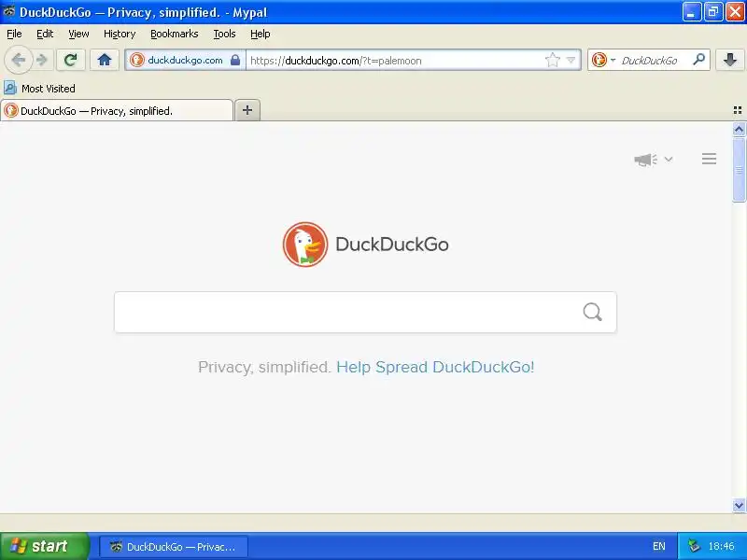
Task: Click the Privacy, simplified. tagline text
Action: pyautogui.click(x=264, y=367)
